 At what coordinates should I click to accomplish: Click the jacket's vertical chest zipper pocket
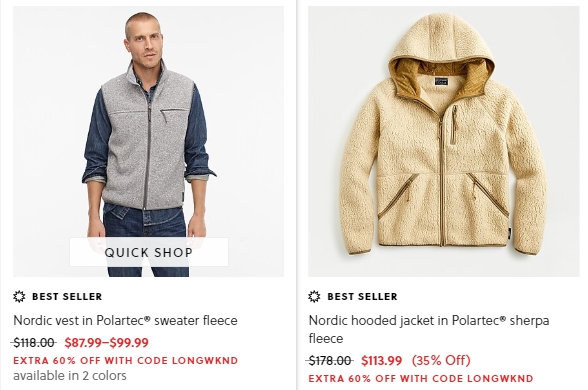click(454, 125)
